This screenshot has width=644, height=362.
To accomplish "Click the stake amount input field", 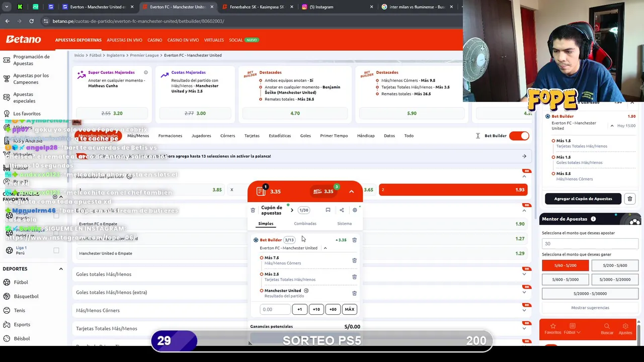I will coord(275,309).
